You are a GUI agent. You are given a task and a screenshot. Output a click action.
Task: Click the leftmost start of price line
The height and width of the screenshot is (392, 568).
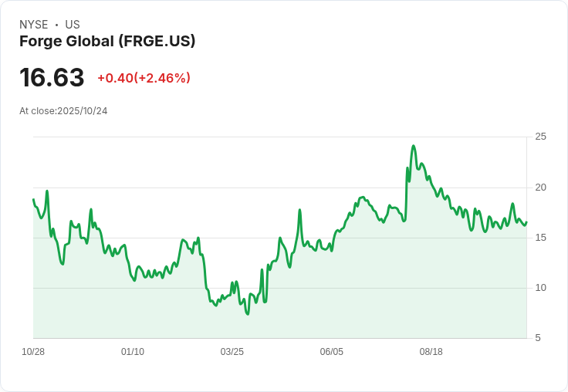[x=33, y=200]
